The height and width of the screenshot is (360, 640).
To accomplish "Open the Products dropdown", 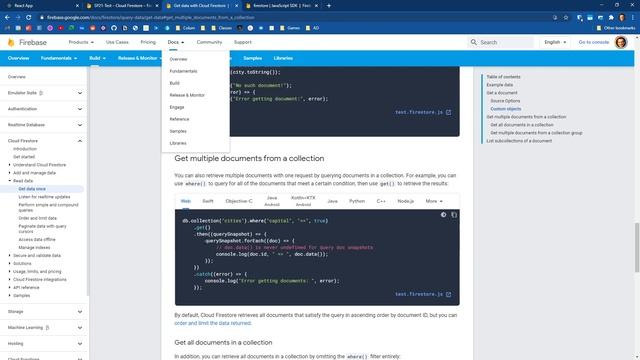I will click(x=81, y=42).
